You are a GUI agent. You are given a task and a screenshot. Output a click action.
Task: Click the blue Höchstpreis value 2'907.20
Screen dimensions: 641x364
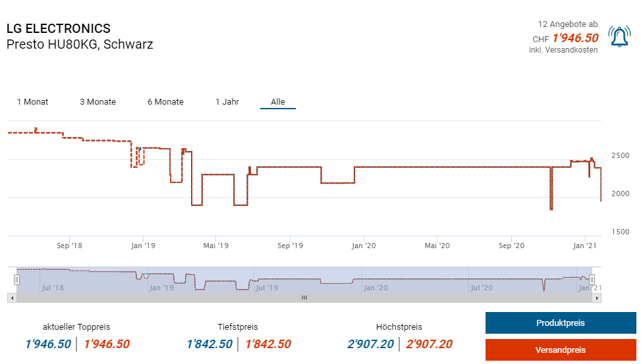click(x=370, y=344)
